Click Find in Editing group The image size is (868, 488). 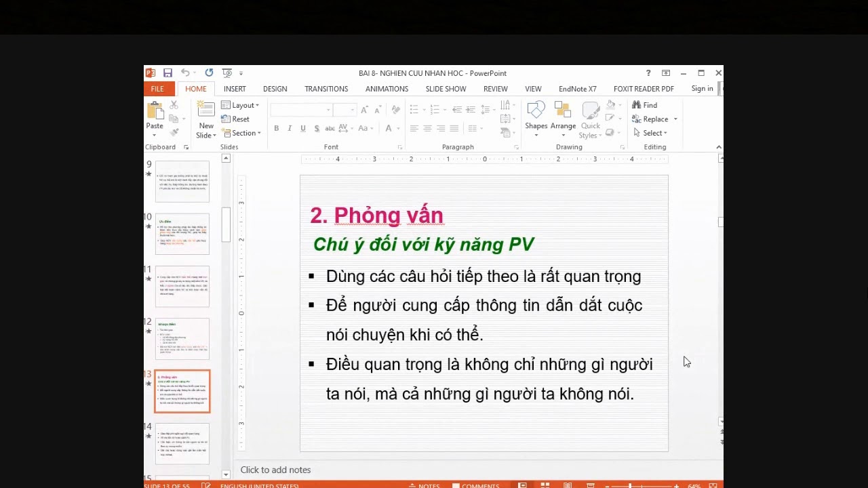[644, 105]
